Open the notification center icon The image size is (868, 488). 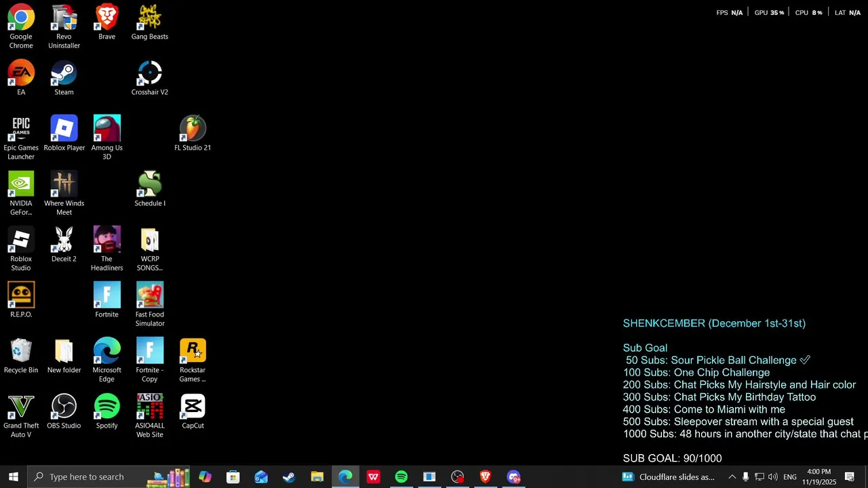(849, 477)
